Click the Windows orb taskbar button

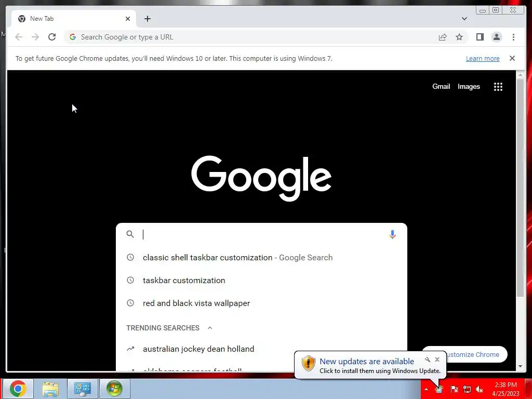(x=115, y=389)
